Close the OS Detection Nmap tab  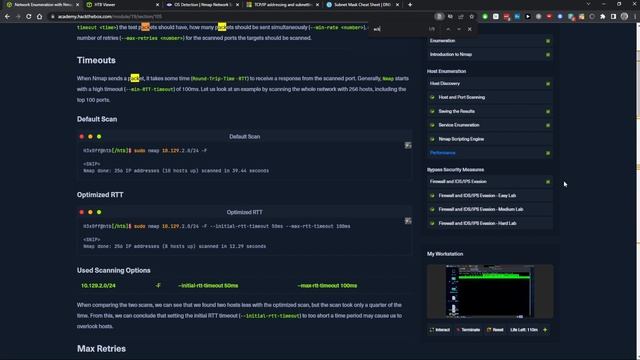[x=238, y=4]
